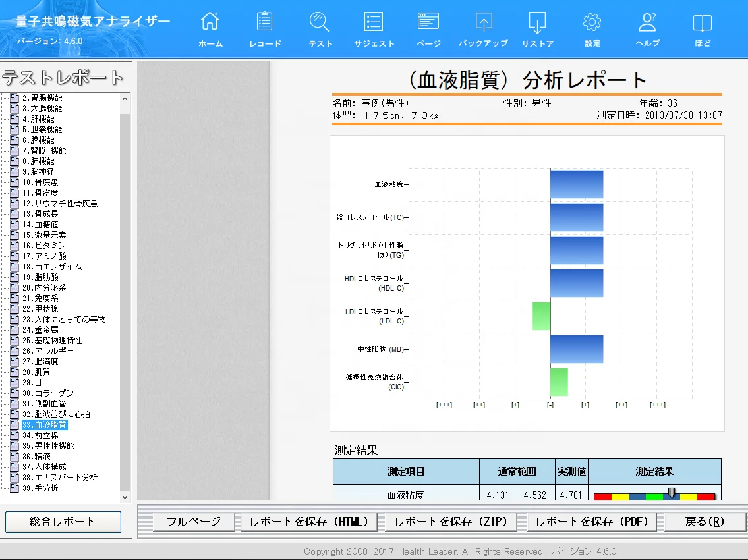Open the レコード records icon
Viewport: 748px width, 560px height.
265,30
